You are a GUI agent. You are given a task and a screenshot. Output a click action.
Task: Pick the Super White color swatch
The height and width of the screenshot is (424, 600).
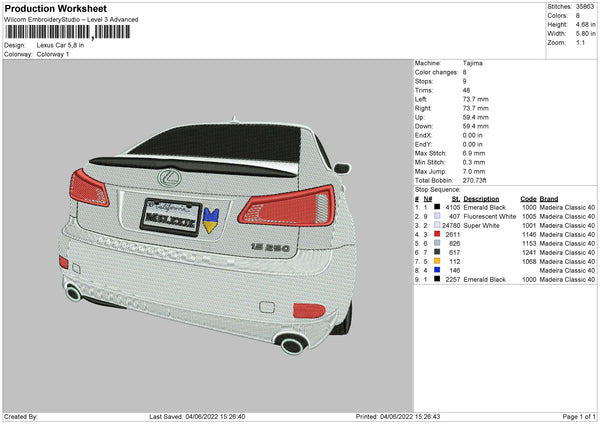click(437, 225)
